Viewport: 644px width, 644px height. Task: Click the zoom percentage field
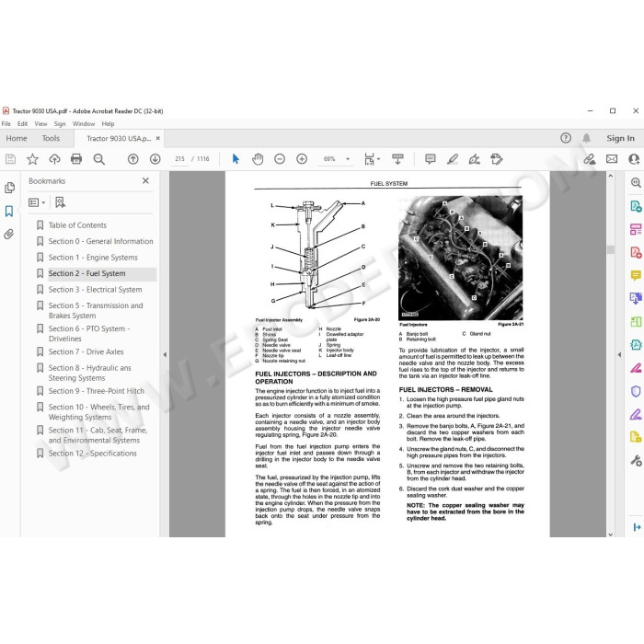[x=329, y=159]
